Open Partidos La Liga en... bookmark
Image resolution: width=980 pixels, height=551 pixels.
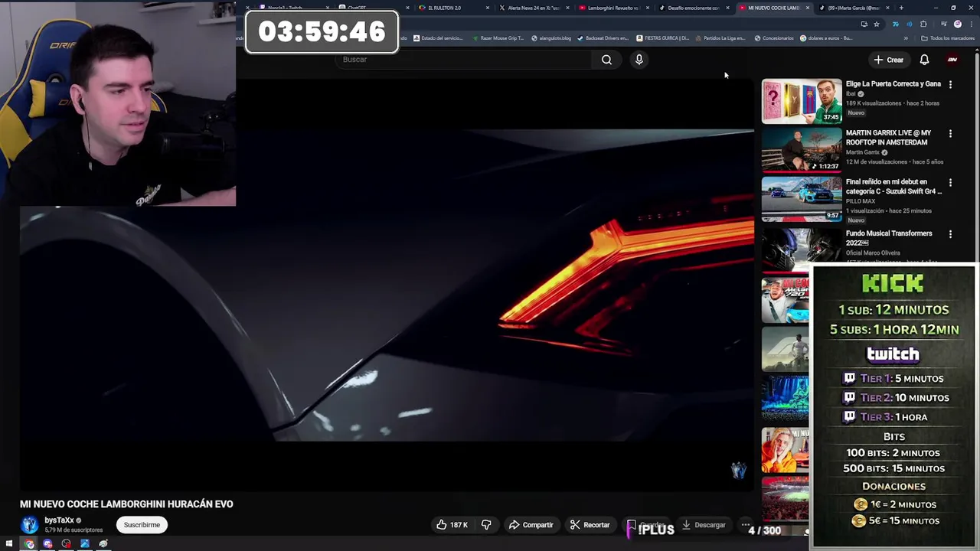(721, 38)
